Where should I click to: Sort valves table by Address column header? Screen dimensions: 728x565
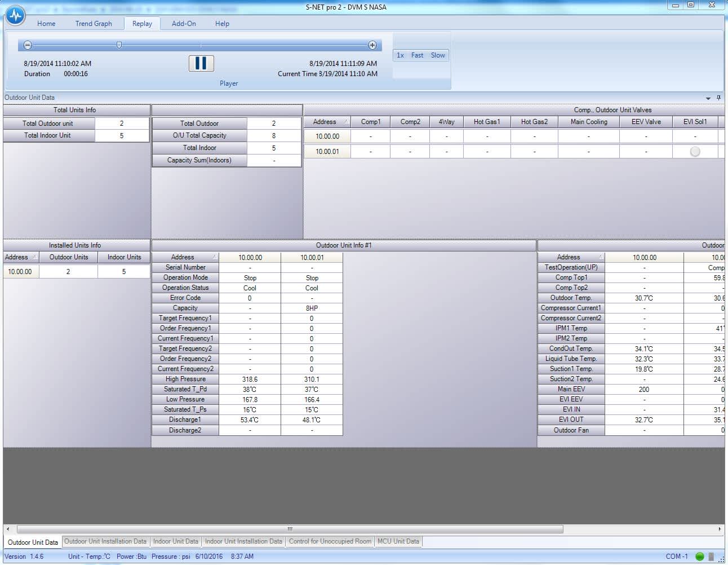(327, 122)
